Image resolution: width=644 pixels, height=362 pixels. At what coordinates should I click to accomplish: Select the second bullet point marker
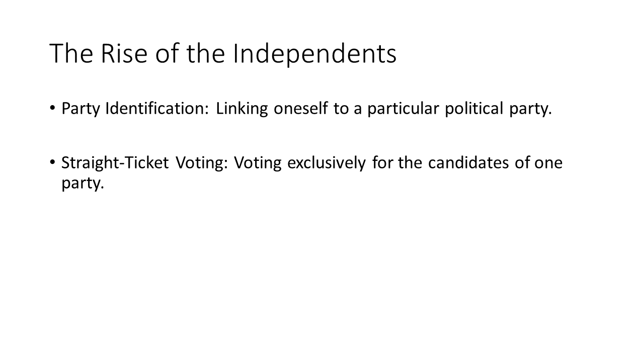coord(52,162)
